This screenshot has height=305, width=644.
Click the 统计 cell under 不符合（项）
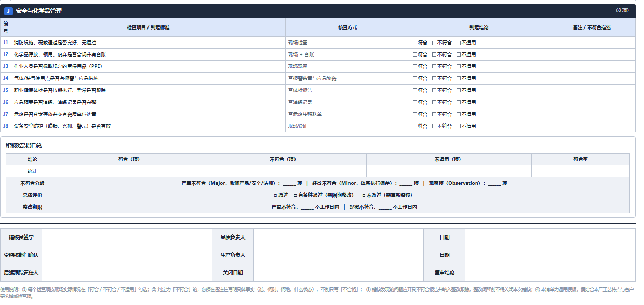284,171
